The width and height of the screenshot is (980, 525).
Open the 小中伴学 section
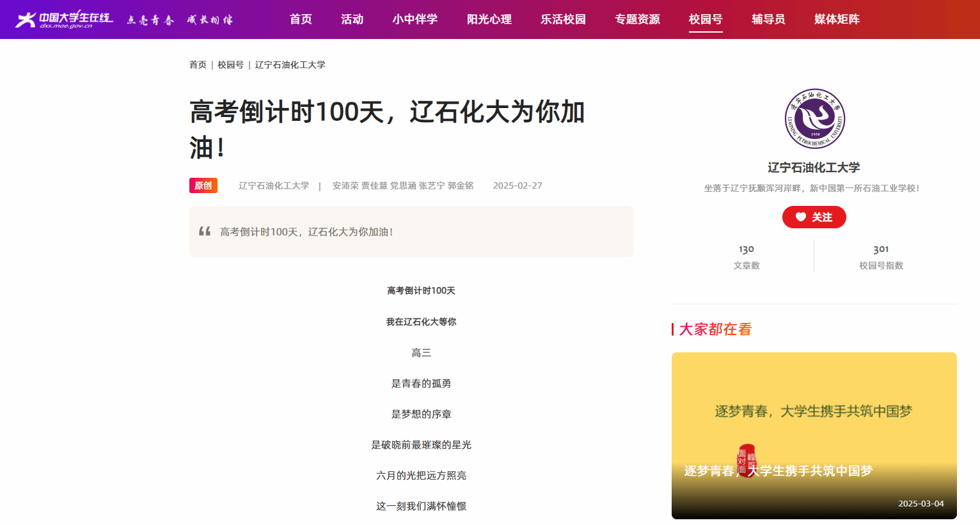415,19
